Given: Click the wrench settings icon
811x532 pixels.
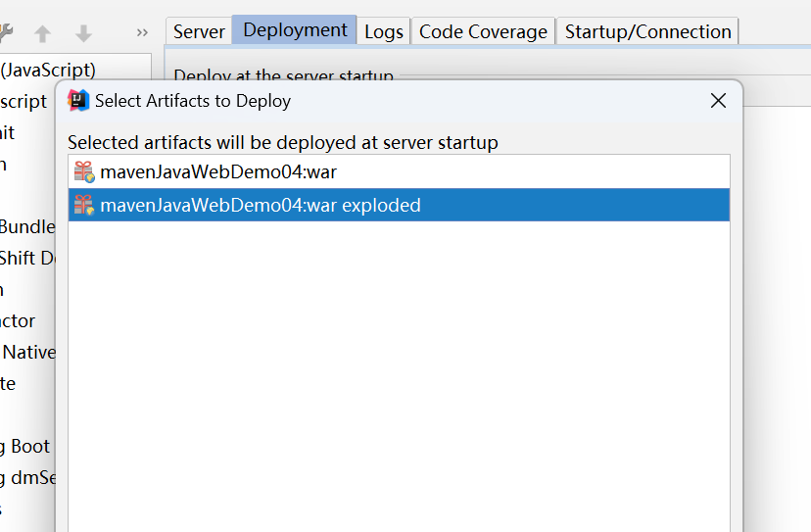Looking at the screenshot, I should coord(5,32).
